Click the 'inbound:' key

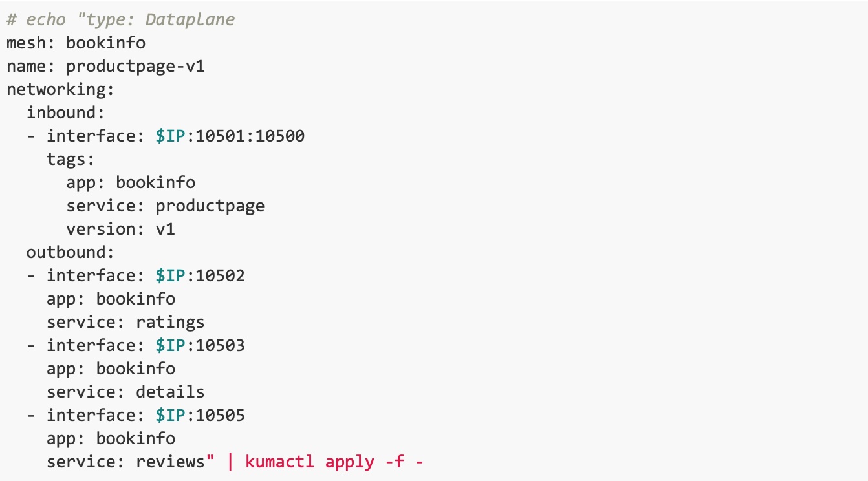65,112
